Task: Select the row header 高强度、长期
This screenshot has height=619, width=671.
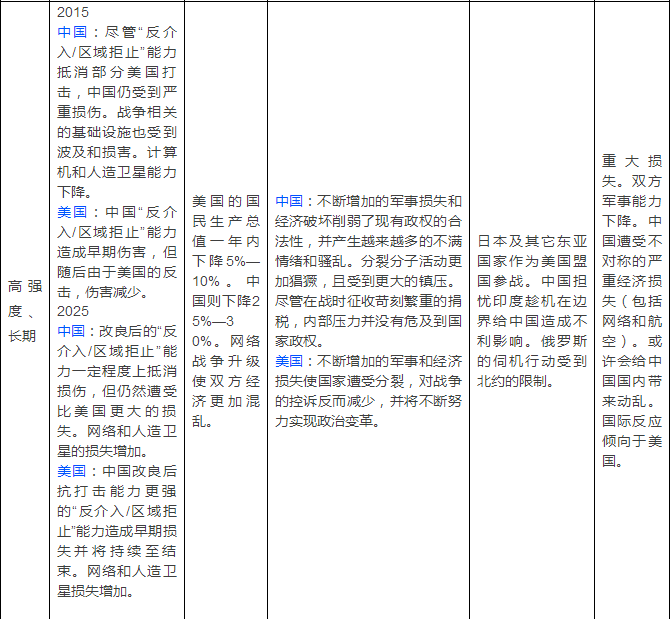Action: (x=25, y=310)
